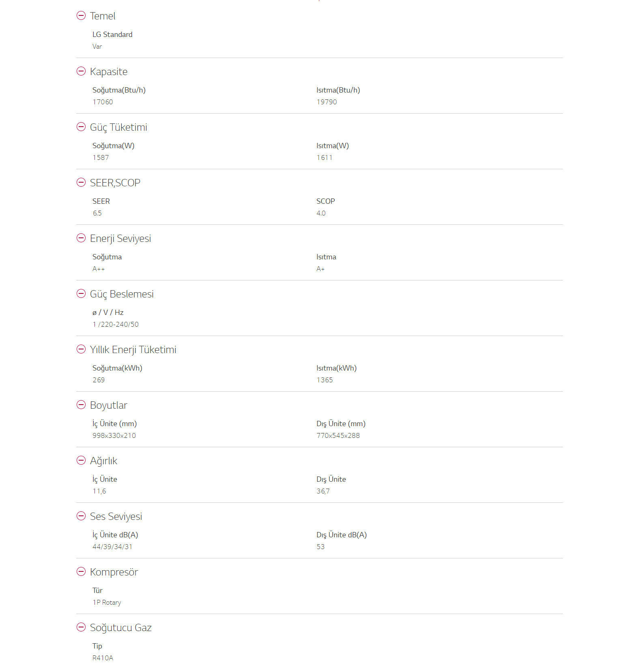
Task: Click the Enerji Seviyesi heading text
Action: point(120,239)
